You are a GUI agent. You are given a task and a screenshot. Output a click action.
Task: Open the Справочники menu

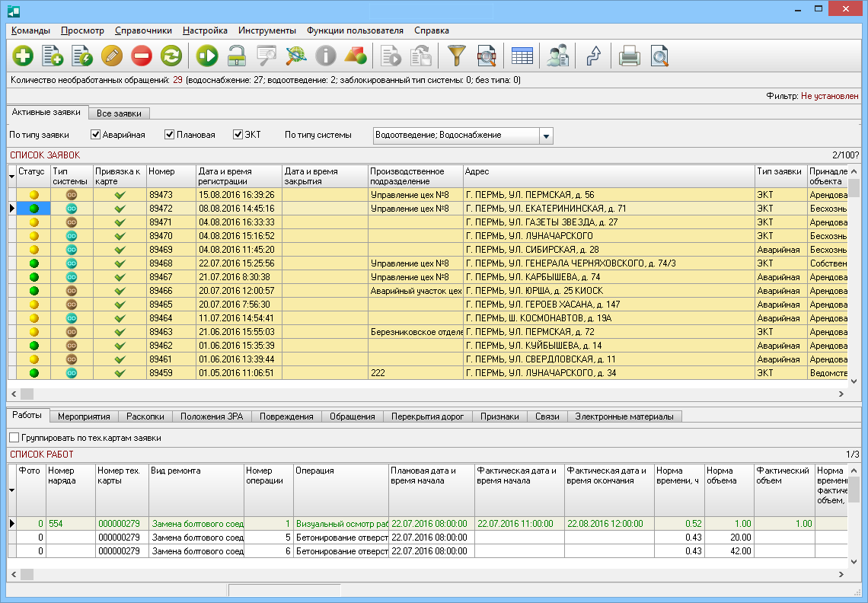tap(143, 30)
